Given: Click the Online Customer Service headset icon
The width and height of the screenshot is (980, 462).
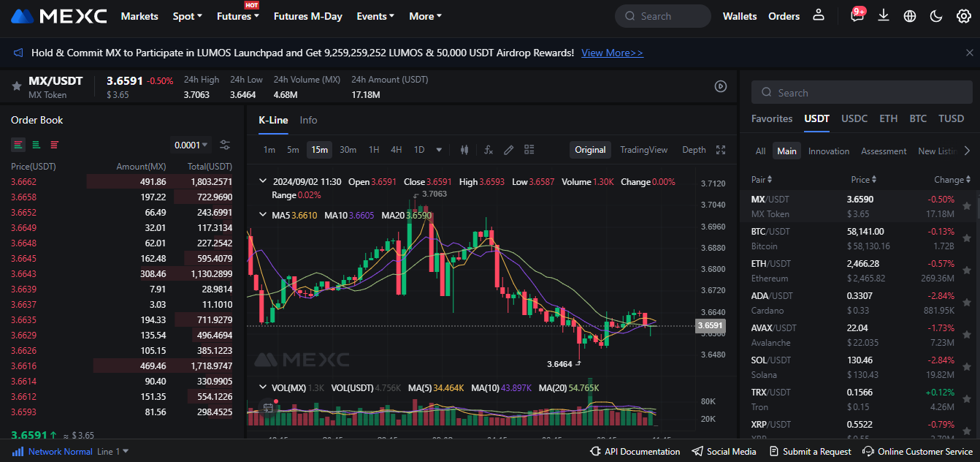Looking at the screenshot, I should [x=868, y=452].
